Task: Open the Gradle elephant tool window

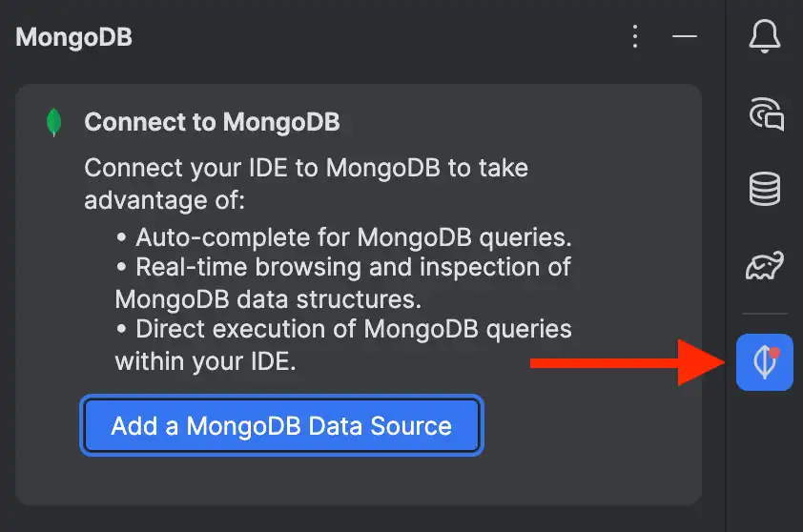Action: coord(765,267)
